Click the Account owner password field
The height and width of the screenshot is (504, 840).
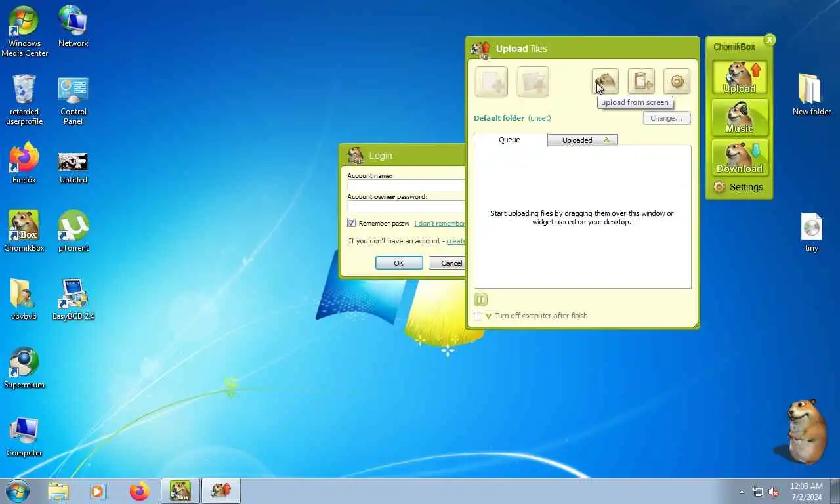tap(406, 207)
